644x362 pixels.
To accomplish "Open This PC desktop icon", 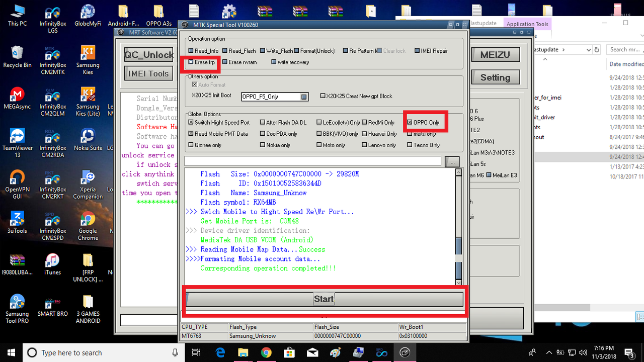I will click(x=17, y=15).
